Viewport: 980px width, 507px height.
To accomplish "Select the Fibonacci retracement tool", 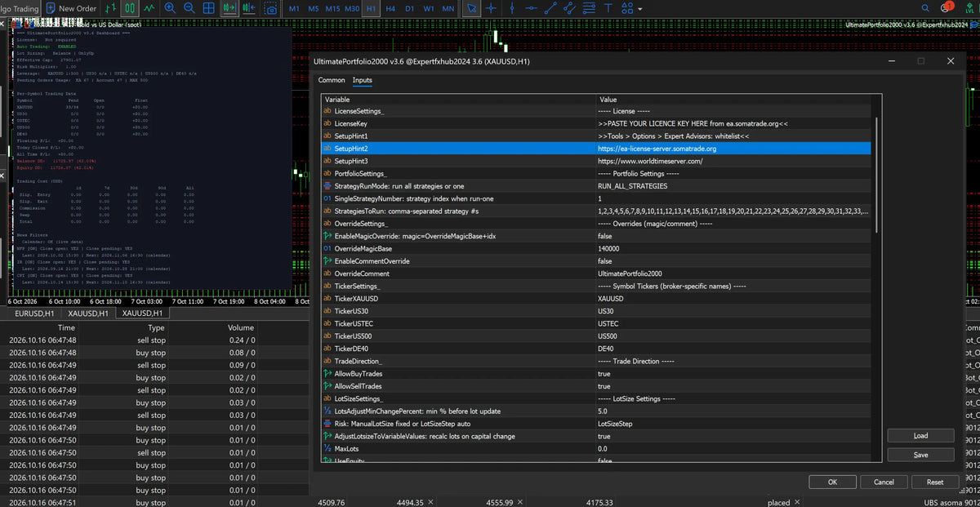I will [589, 8].
